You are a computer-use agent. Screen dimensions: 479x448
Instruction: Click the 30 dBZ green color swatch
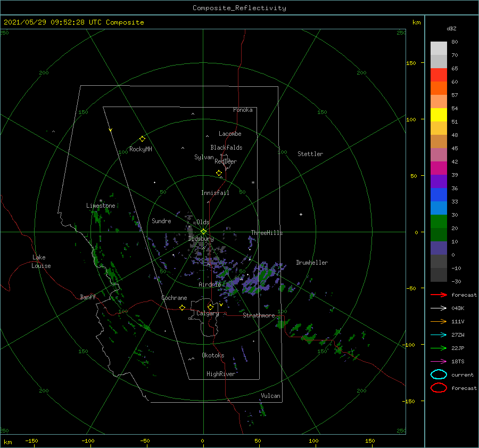tap(439, 222)
